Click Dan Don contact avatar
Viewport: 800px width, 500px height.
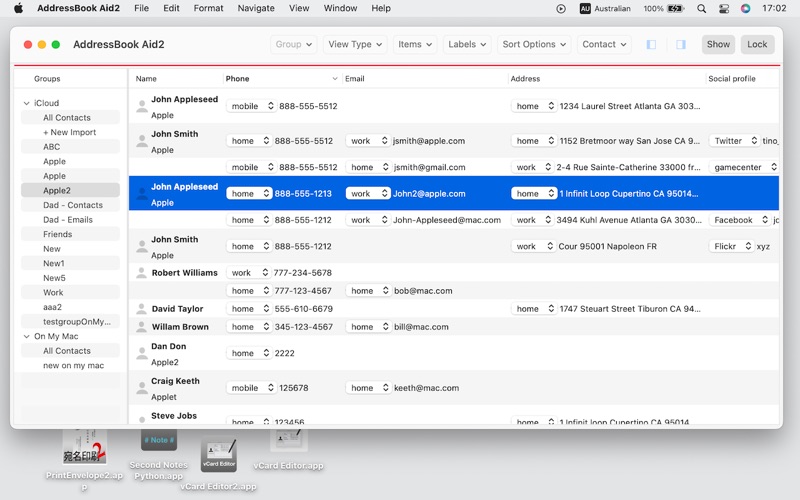pyautogui.click(x=141, y=353)
